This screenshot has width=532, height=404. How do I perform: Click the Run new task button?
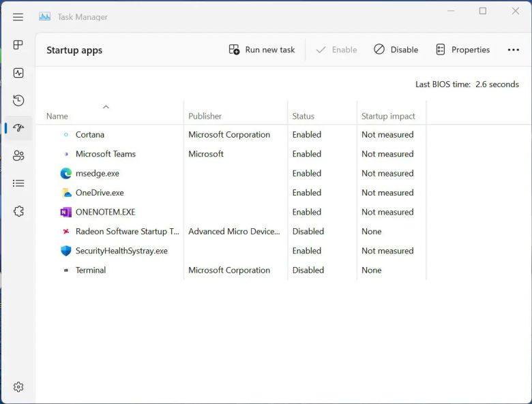[x=262, y=50]
